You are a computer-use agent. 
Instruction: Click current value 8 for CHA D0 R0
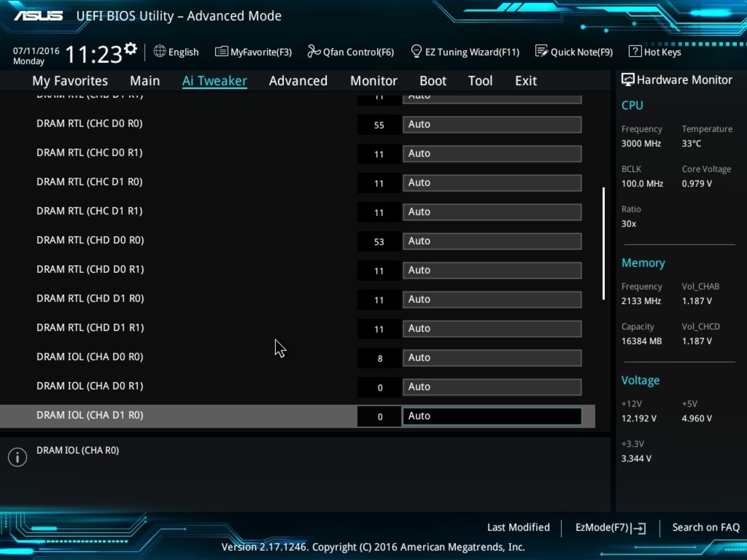[x=380, y=359]
